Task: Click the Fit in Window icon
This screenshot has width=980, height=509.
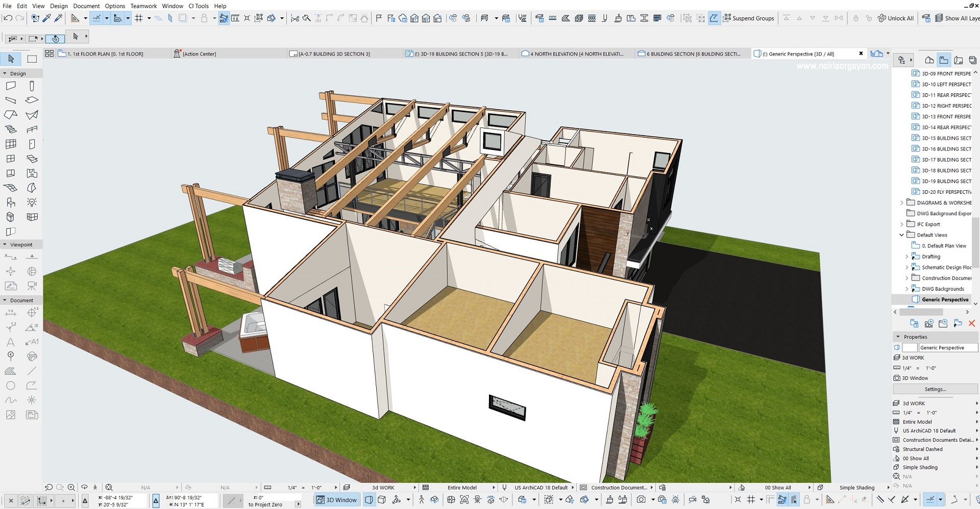Action: 109,488
